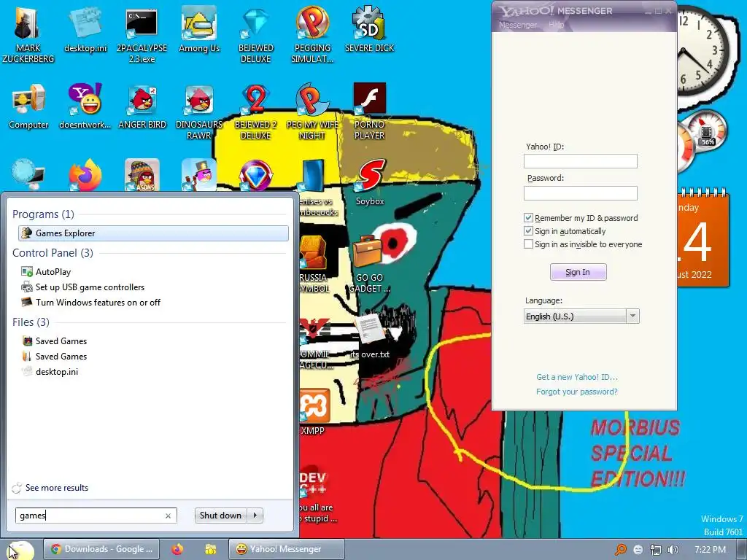Click the Yahoo smiley tray icon
Screen dimensions: 747x560
[638, 550]
